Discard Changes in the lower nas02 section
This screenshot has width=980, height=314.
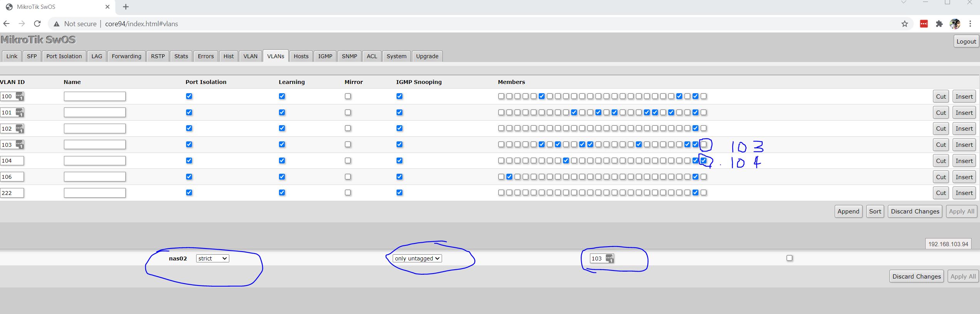point(916,277)
